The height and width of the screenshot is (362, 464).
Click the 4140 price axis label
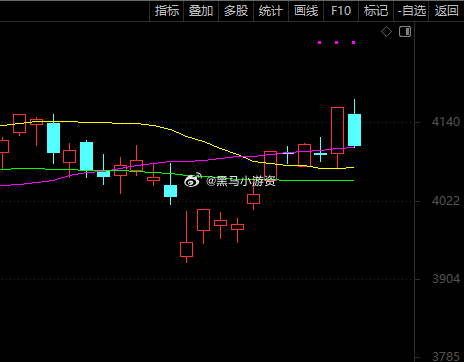click(446, 122)
